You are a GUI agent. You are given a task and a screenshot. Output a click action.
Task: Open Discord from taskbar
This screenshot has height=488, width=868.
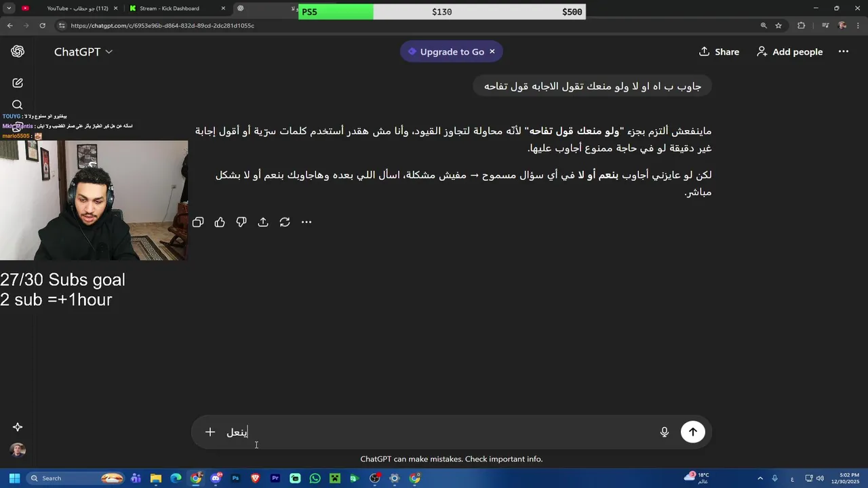point(216,479)
